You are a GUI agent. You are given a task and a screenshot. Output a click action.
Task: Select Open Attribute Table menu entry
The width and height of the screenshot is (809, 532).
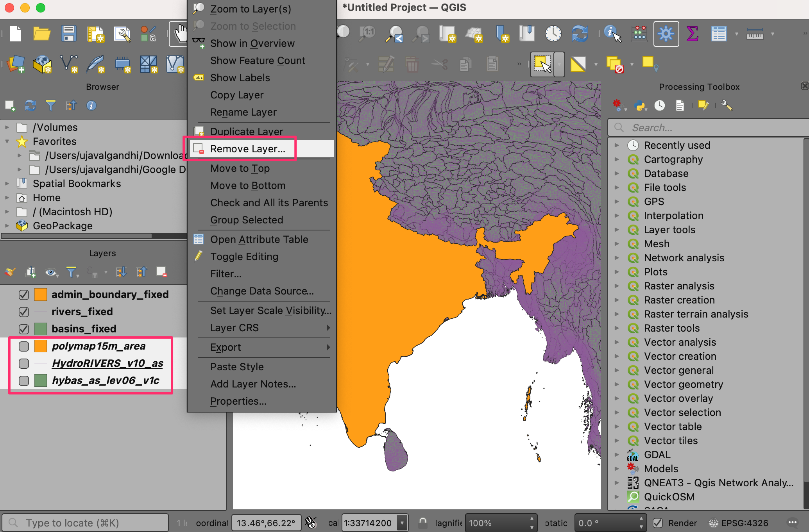pyautogui.click(x=259, y=239)
